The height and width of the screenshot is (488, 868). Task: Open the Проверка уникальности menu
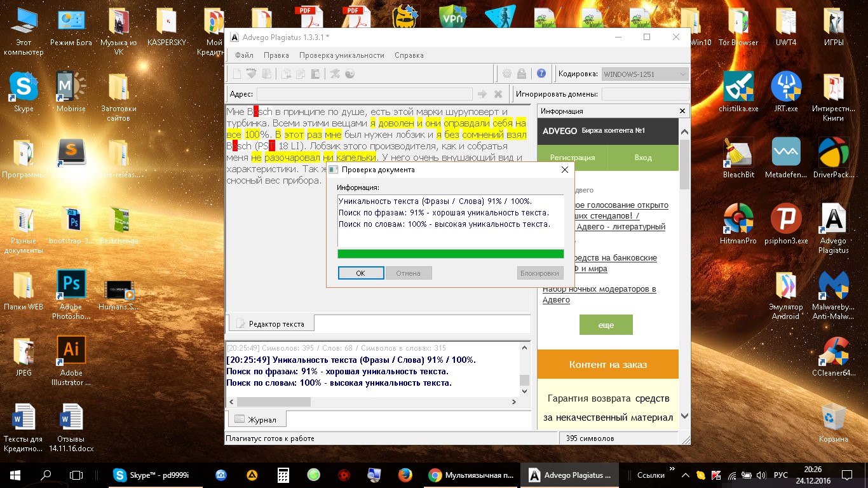(342, 55)
